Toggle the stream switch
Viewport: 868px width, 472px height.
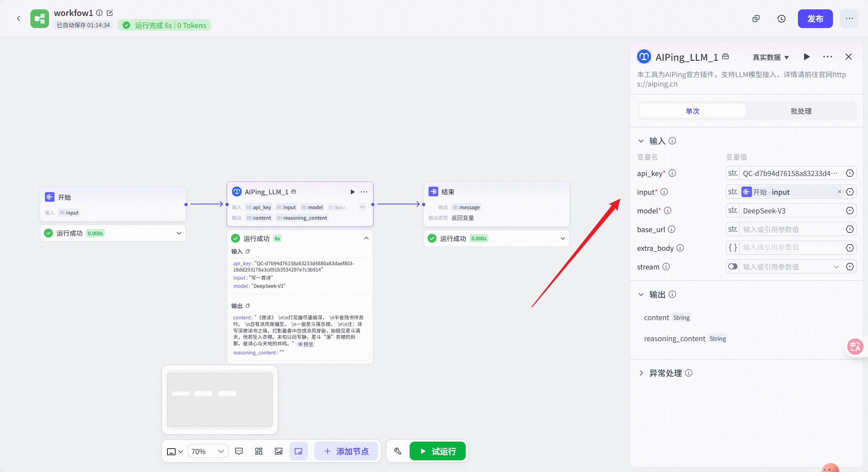tap(732, 267)
